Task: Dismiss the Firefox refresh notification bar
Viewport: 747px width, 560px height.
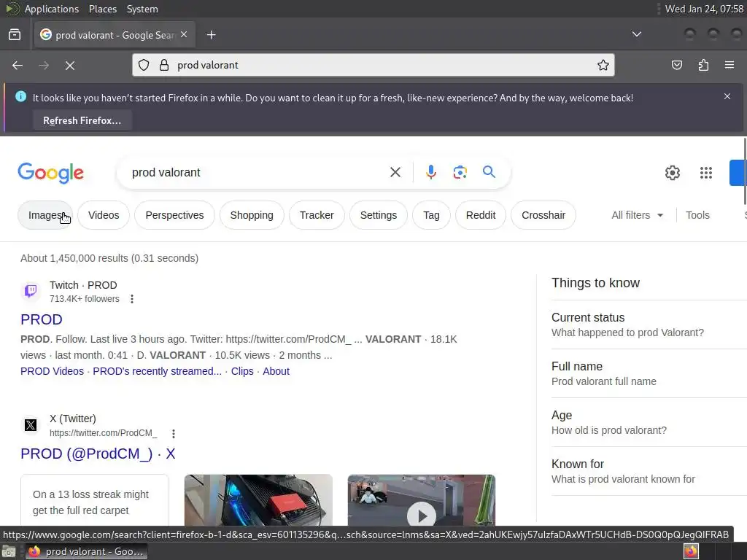Action: click(x=727, y=96)
